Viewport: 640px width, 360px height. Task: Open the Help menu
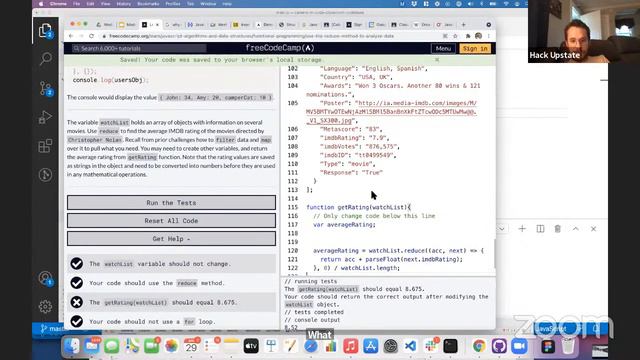click(227, 4)
